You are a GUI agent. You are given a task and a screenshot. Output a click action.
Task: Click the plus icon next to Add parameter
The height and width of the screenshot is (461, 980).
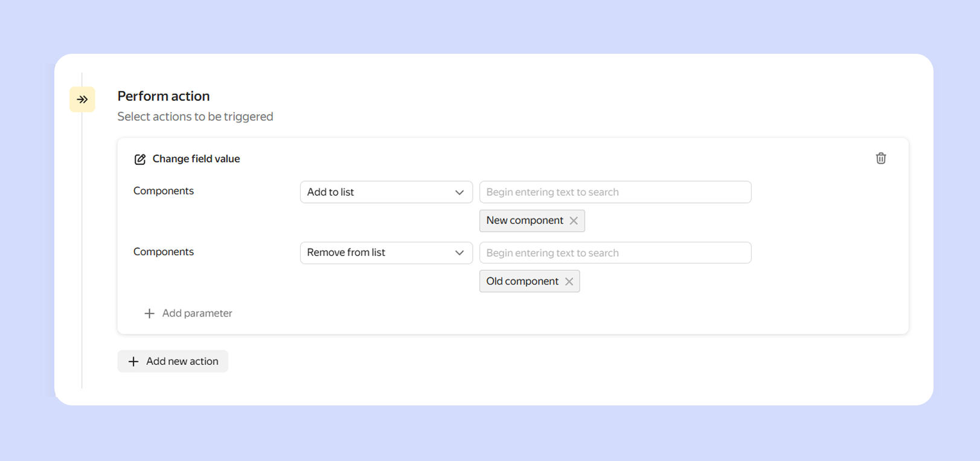click(x=149, y=314)
